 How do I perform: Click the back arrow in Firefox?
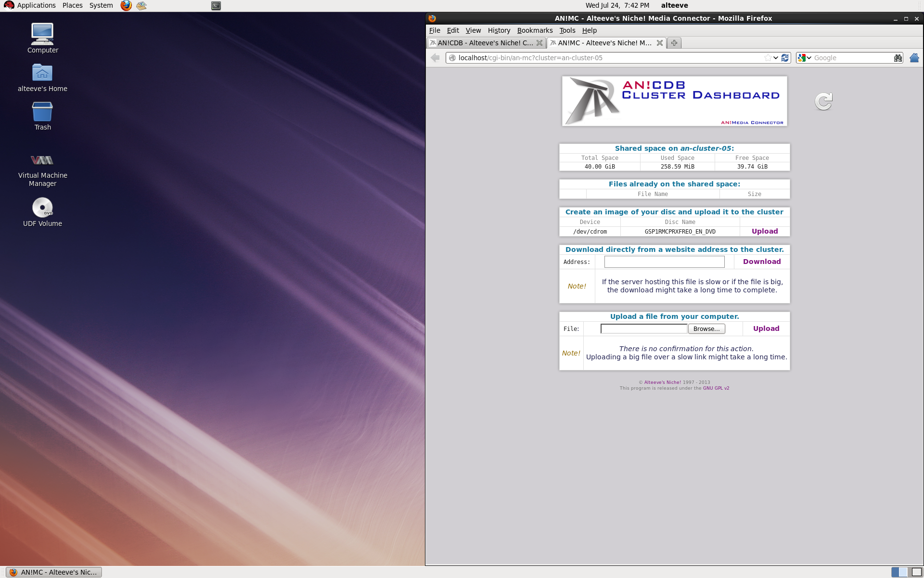435,58
